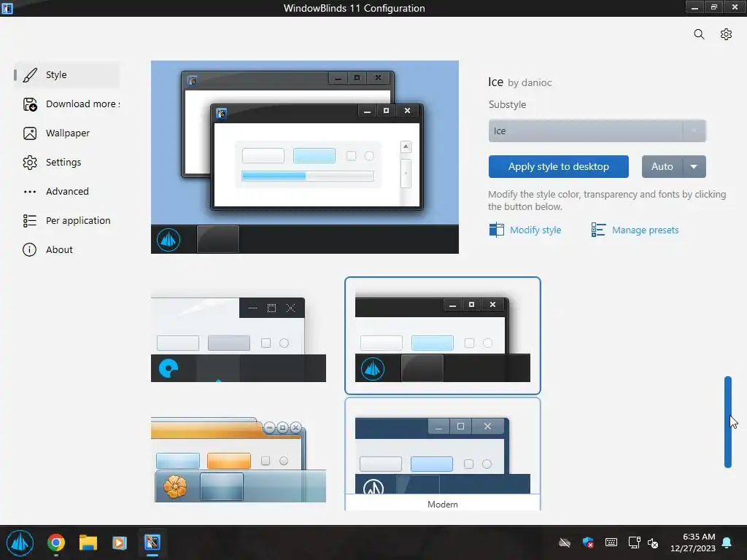The width and height of the screenshot is (747, 560).
Task: Open the Advanced section
Action: tap(66, 192)
